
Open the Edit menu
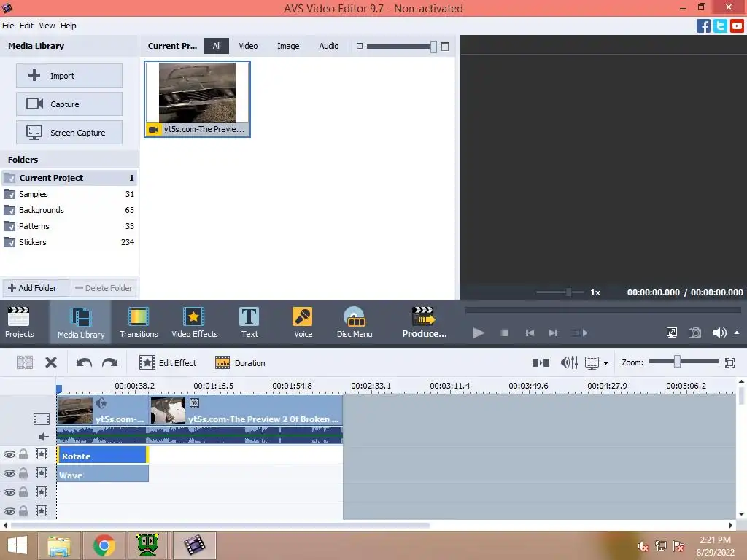point(26,26)
